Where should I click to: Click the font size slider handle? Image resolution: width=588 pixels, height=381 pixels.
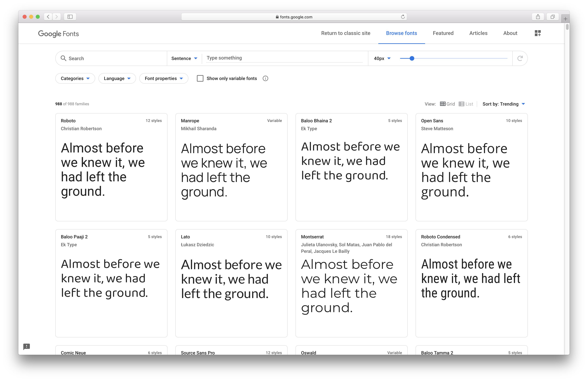pyautogui.click(x=412, y=59)
